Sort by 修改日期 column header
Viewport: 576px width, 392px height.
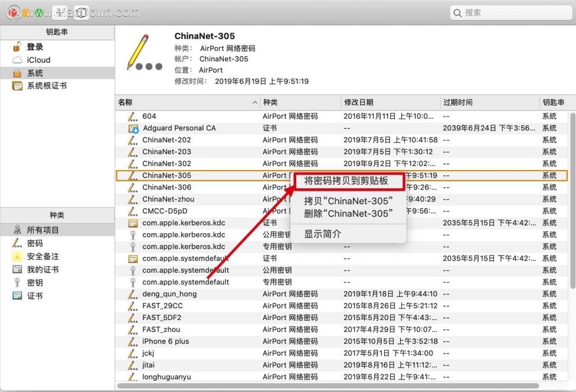click(x=391, y=103)
